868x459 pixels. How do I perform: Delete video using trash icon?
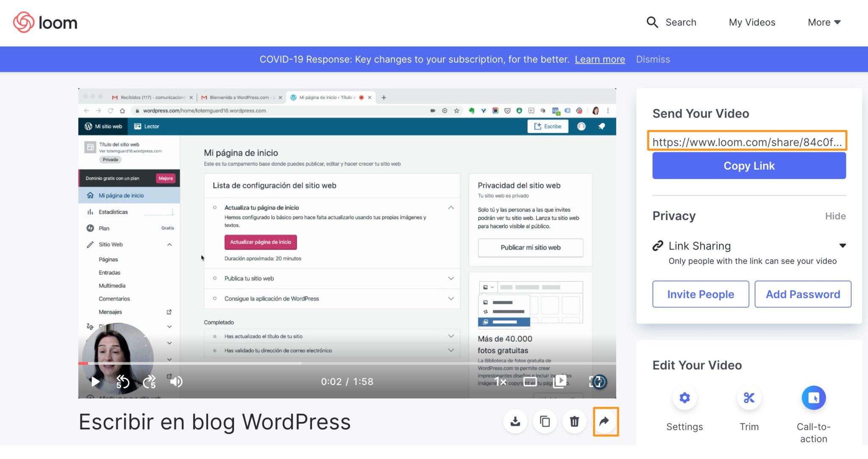point(574,421)
